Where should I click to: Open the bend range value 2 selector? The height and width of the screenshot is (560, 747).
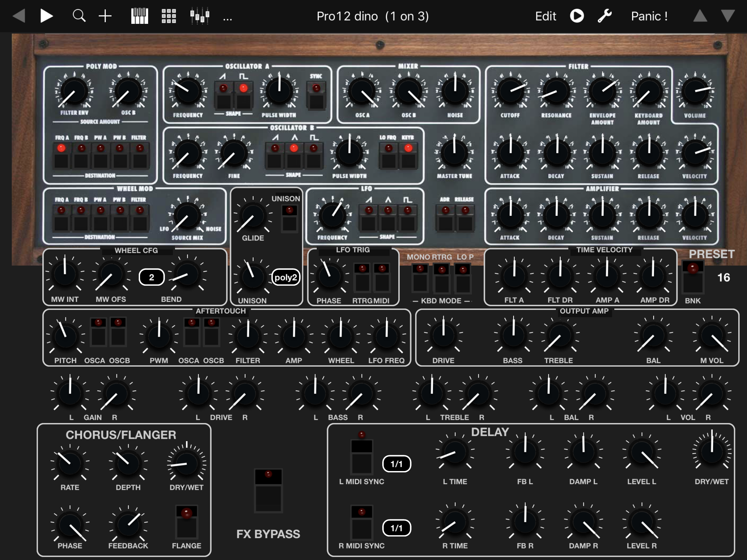click(x=151, y=277)
